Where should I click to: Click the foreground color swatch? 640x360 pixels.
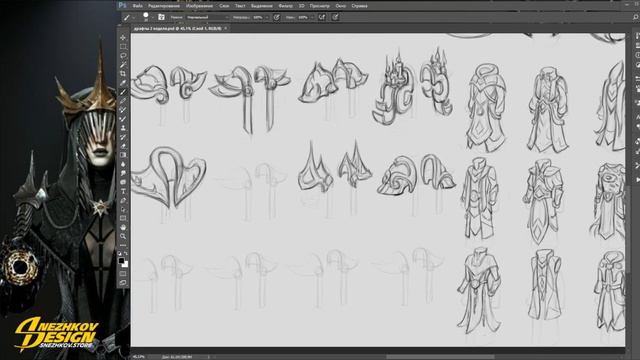(121, 260)
